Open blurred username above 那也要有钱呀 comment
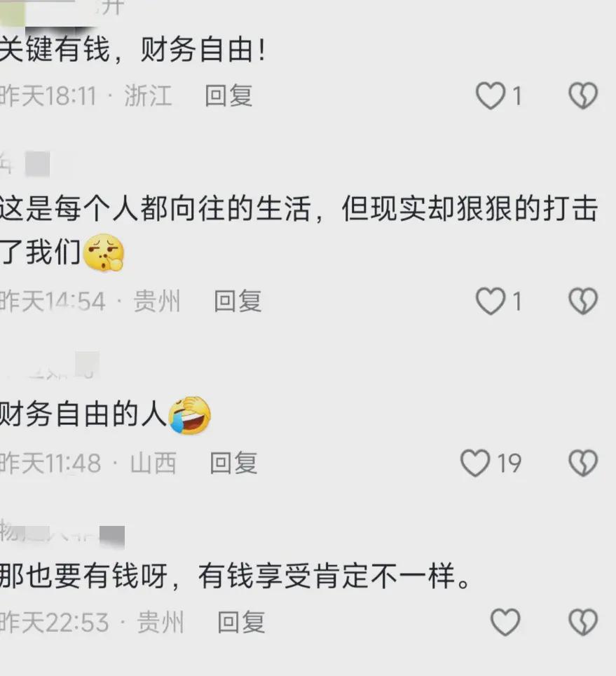616x676 pixels. point(62,534)
